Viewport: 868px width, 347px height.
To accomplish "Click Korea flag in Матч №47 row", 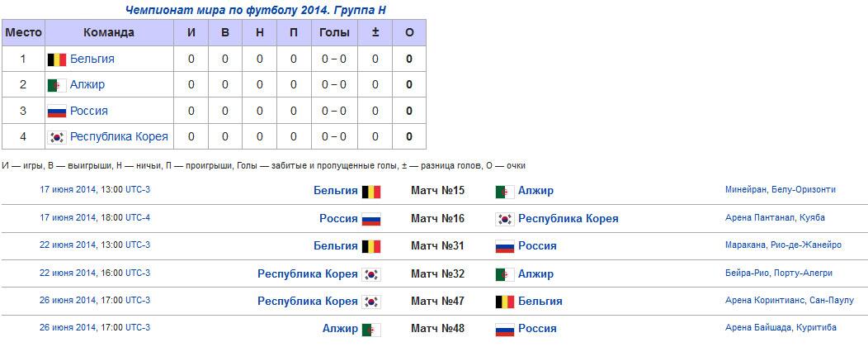I will pyautogui.click(x=370, y=302).
